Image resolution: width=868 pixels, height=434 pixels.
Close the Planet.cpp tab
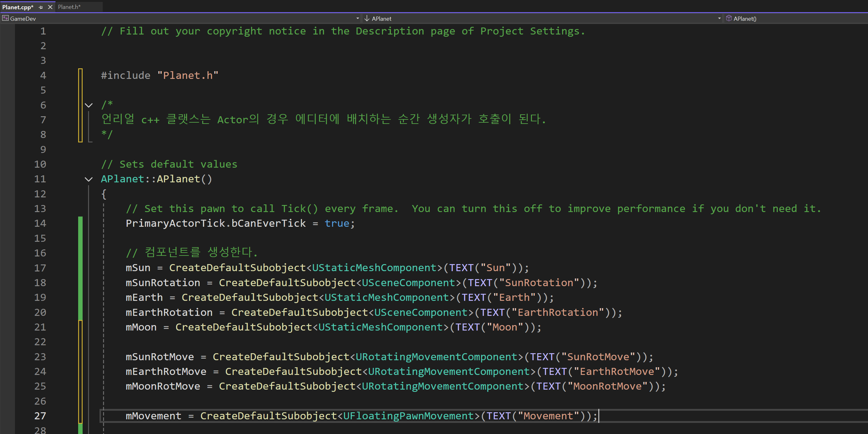point(50,7)
